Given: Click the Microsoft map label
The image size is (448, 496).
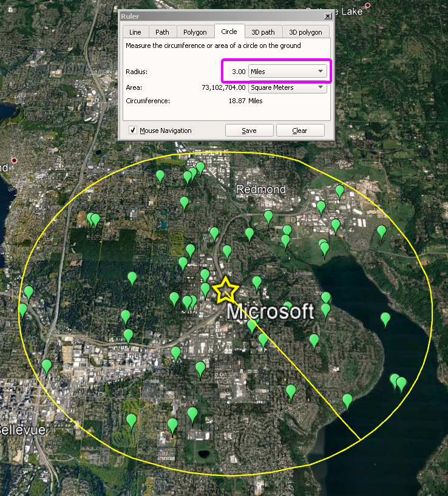Looking at the screenshot, I should pos(270,311).
